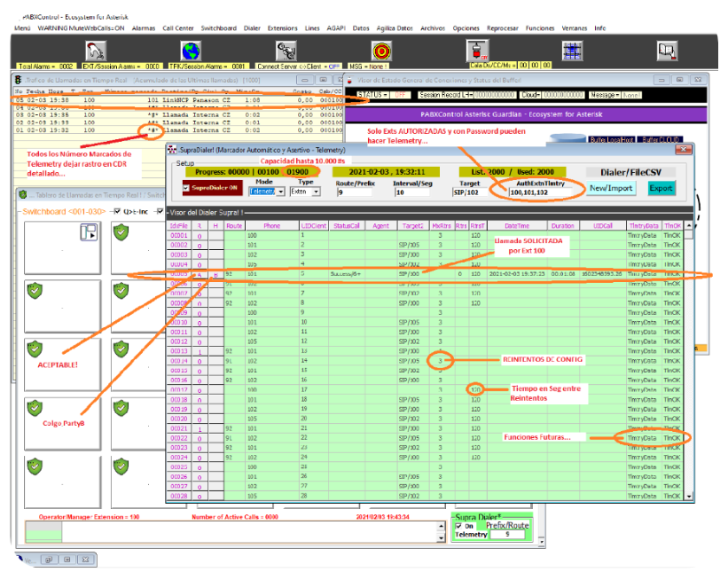
Task: Click the Export button
Action: 661,188
